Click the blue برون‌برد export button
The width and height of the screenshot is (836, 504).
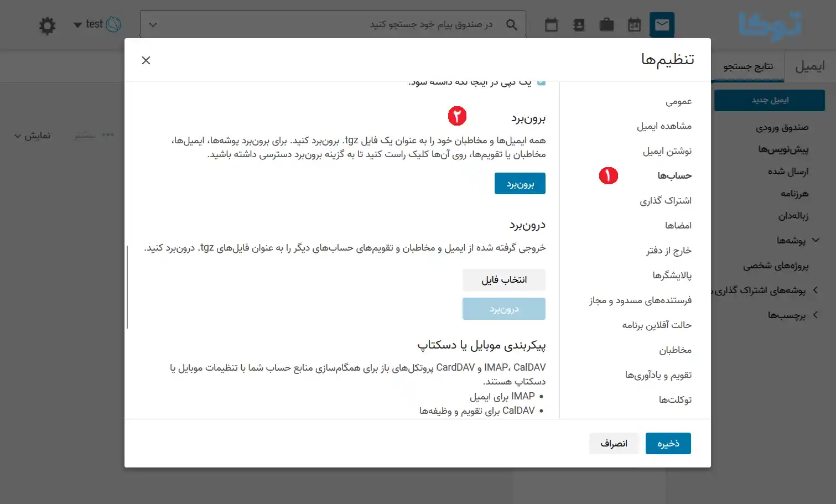click(520, 184)
